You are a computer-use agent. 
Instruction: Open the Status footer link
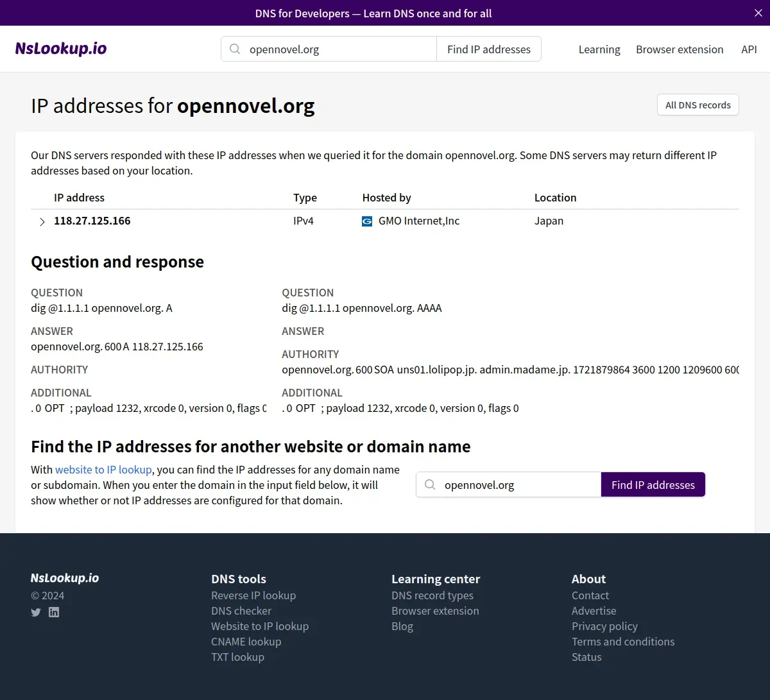click(586, 657)
